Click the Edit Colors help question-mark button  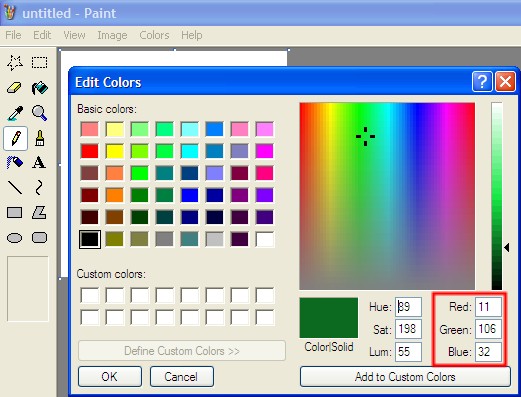[x=482, y=81]
